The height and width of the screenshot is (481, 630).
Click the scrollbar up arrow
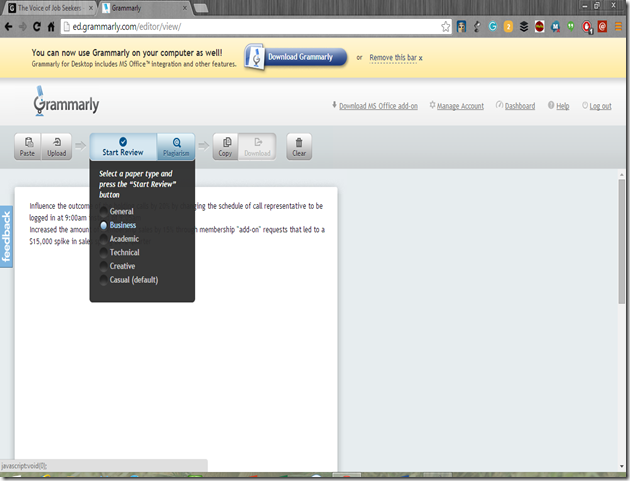(x=622, y=174)
